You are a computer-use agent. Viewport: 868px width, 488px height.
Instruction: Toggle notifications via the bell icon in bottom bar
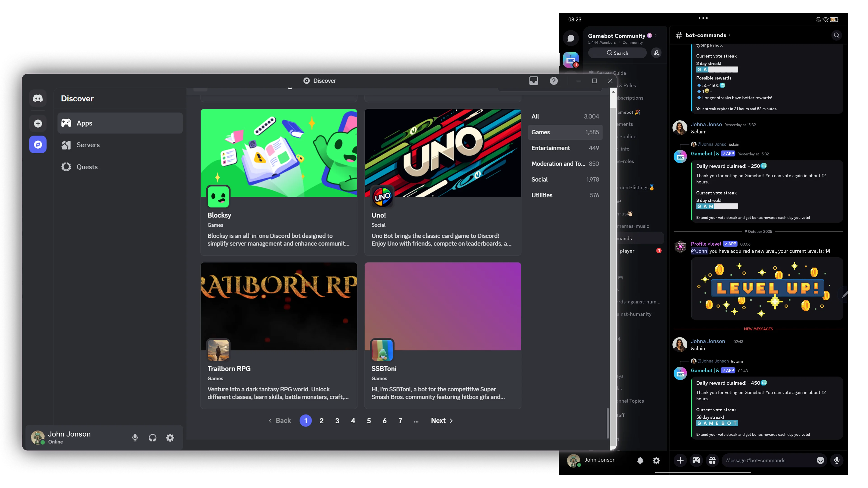pos(640,460)
